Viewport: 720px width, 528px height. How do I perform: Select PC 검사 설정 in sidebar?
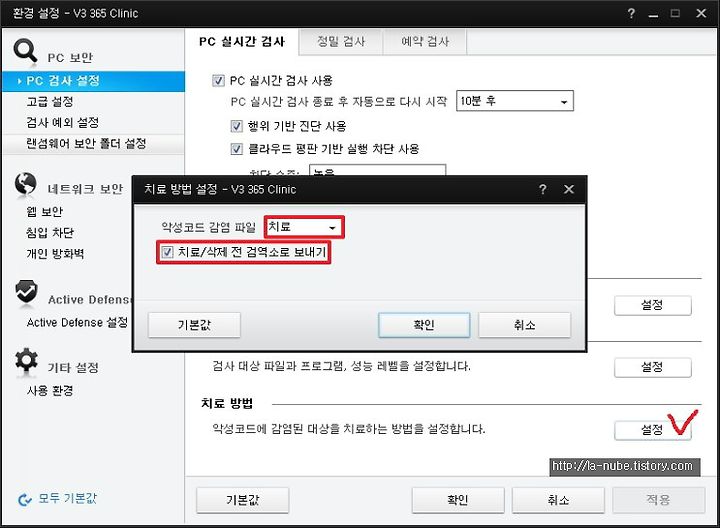[x=93, y=81]
